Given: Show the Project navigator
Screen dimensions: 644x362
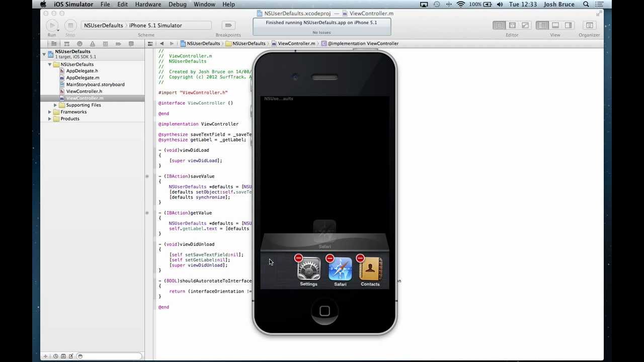Looking at the screenshot, I should point(54,44).
